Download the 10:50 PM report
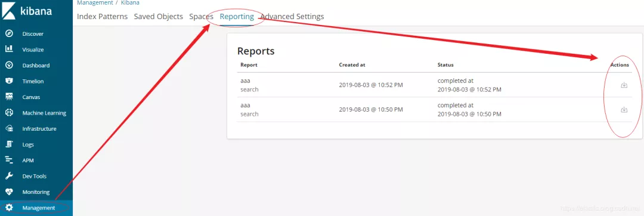Screen dimensions: 644x216 click(624, 110)
